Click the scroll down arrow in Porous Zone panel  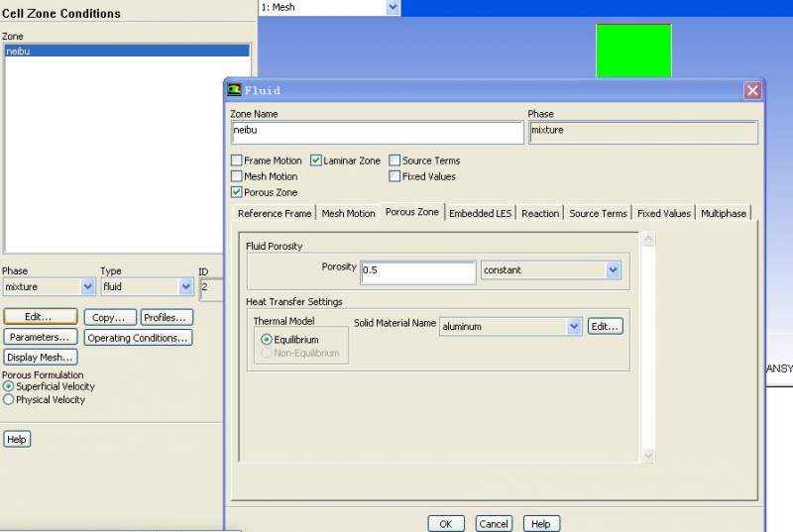tap(648, 456)
